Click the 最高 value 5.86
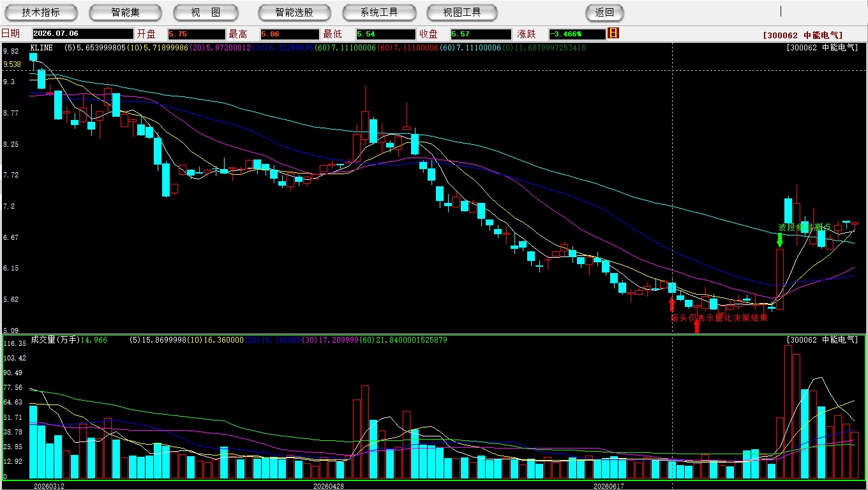The width and height of the screenshot is (868, 490). click(x=290, y=34)
